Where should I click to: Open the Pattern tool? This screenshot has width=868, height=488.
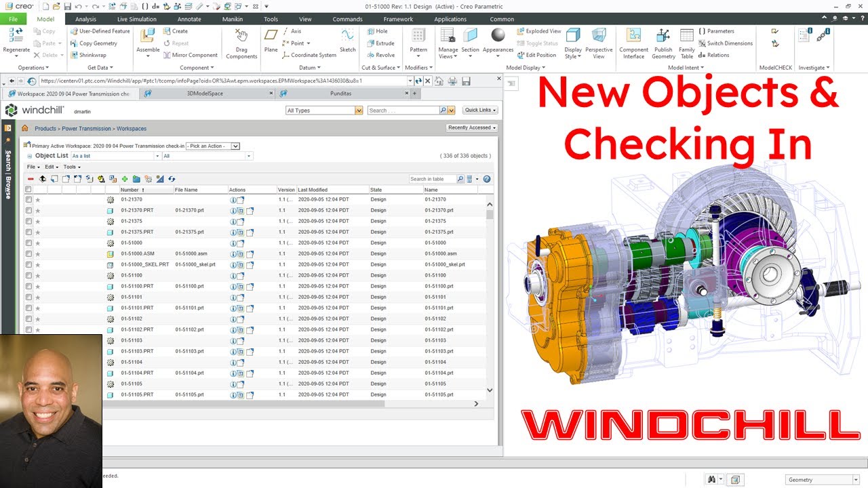point(418,35)
